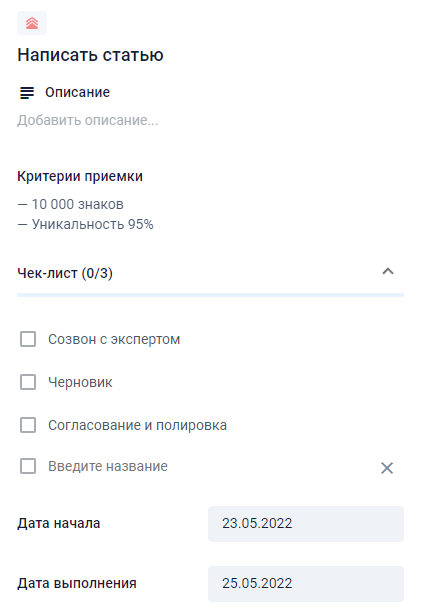Click the checklist progress bar
The height and width of the screenshot is (615, 424).
(210, 295)
